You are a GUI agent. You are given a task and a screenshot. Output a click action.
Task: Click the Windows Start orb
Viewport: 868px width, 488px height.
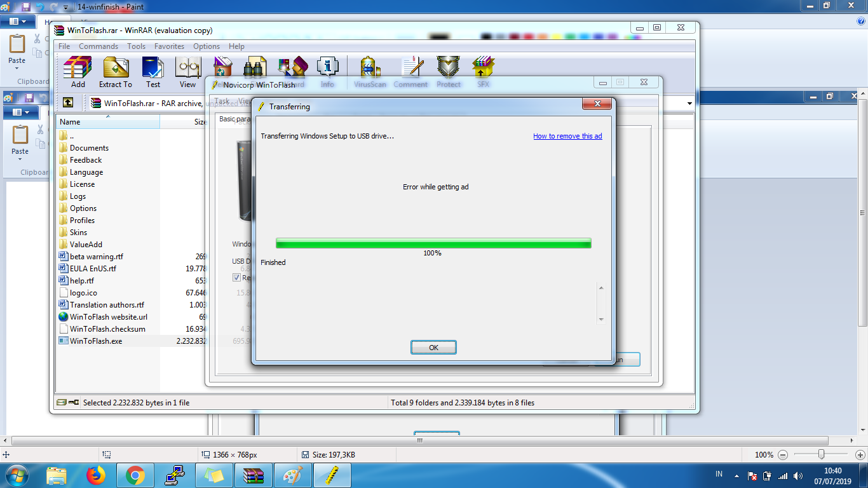tap(16, 475)
